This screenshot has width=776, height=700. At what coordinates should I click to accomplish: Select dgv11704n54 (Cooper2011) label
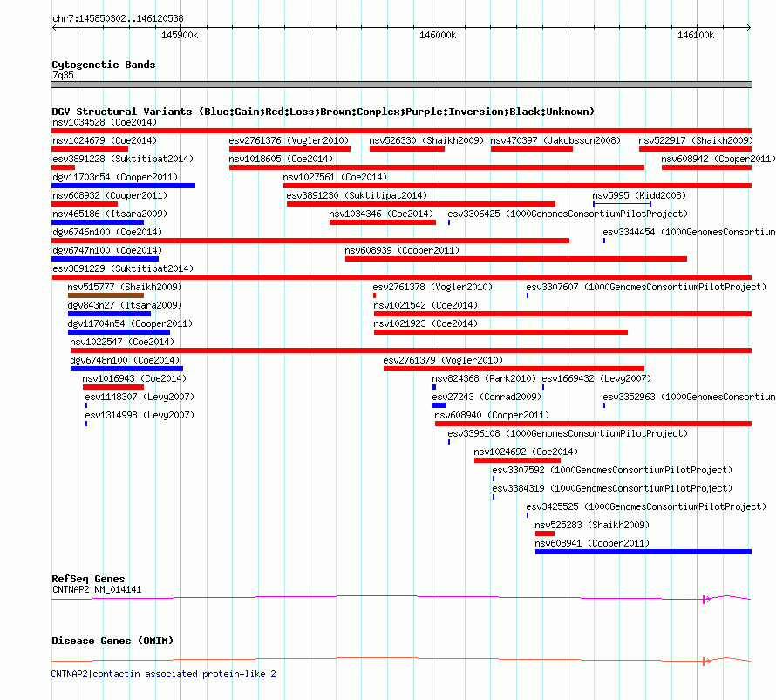pyautogui.click(x=130, y=323)
